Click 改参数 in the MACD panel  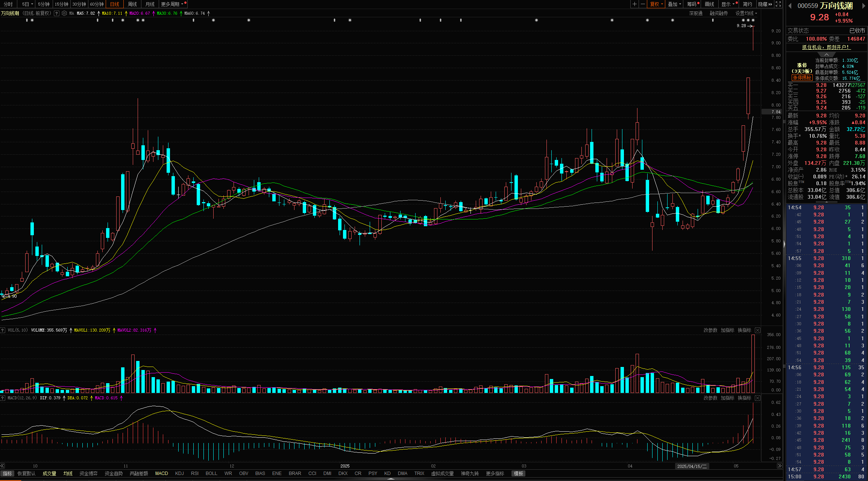[710, 398]
